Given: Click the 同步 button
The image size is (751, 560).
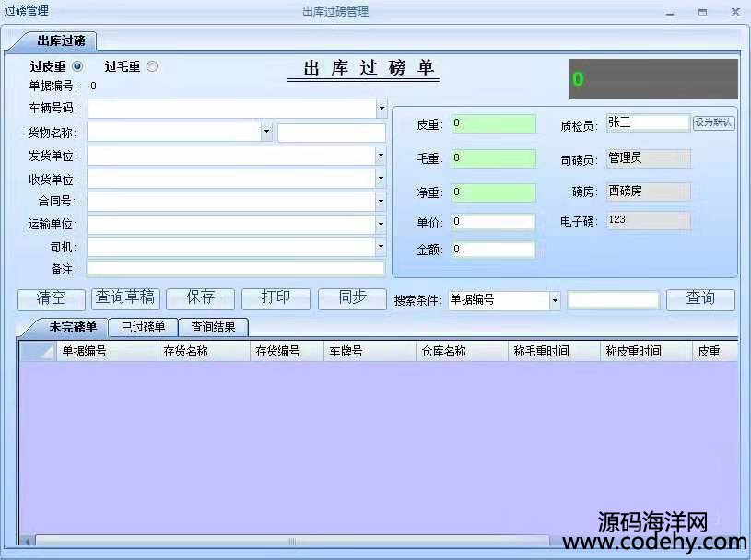Looking at the screenshot, I should tap(352, 298).
